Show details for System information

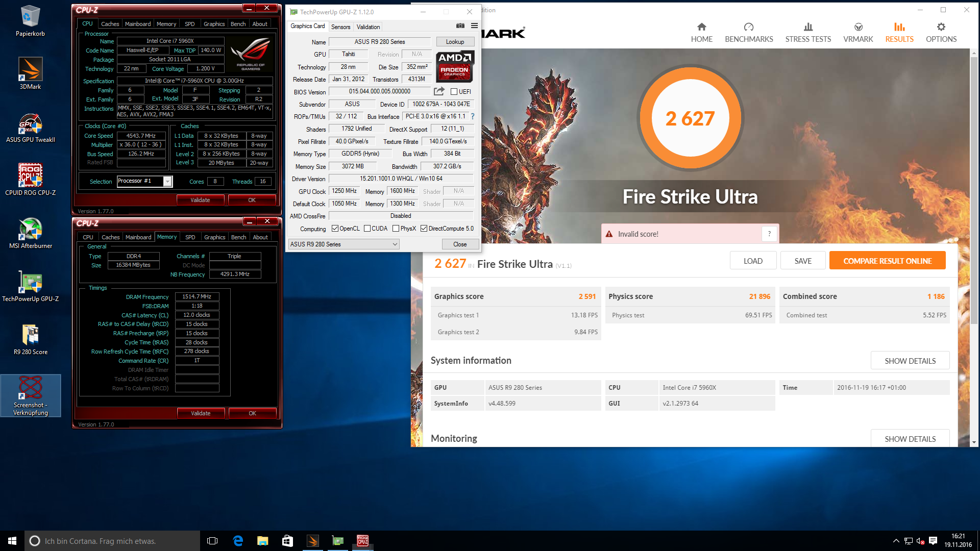pyautogui.click(x=910, y=361)
